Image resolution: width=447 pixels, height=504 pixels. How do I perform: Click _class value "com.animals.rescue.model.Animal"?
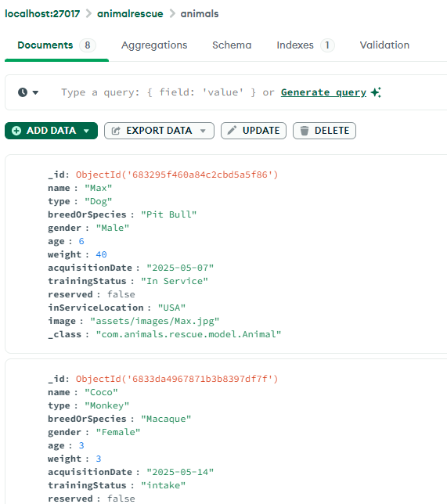coord(189,335)
